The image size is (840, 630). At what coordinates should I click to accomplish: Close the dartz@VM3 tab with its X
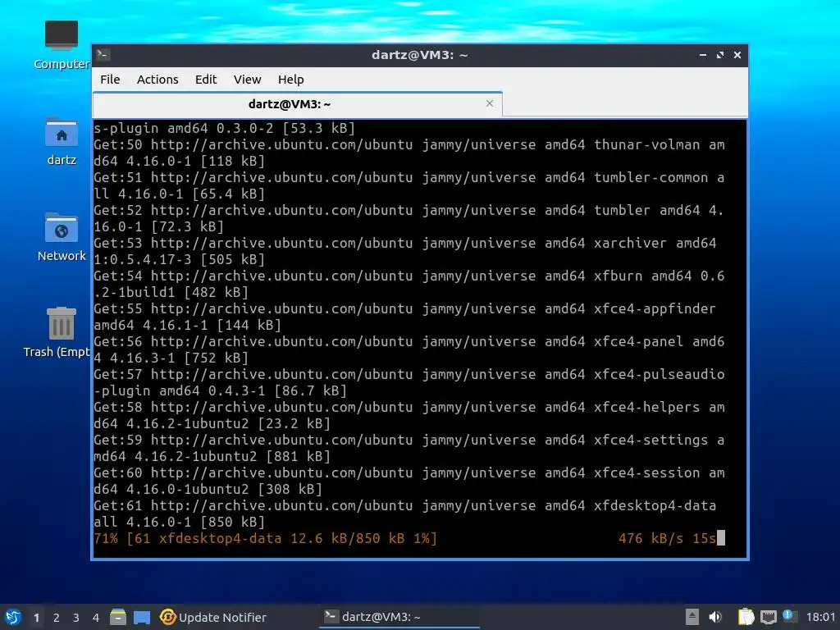click(490, 103)
